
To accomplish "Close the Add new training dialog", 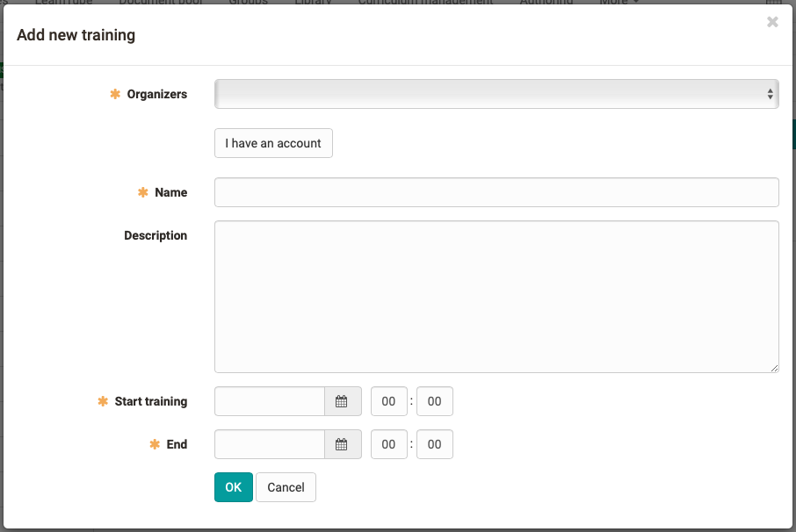I will click(772, 22).
